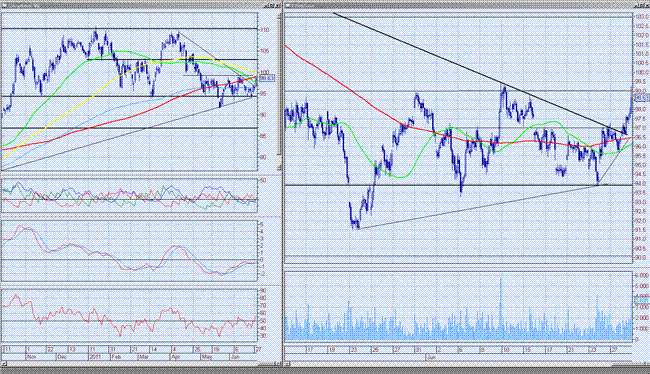Click the current volume tag on the volume axis

641,300
